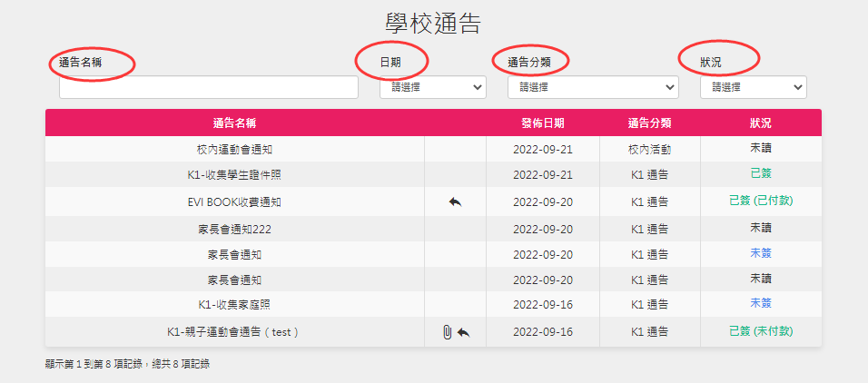Expand the 通告分類 filter dropdown
Image resolution: width=868 pixels, height=383 pixels.
click(x=592, y=87)
